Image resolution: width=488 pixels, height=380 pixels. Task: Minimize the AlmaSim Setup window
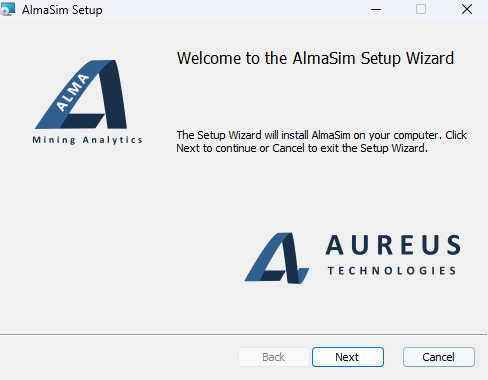tap(376, 10)
